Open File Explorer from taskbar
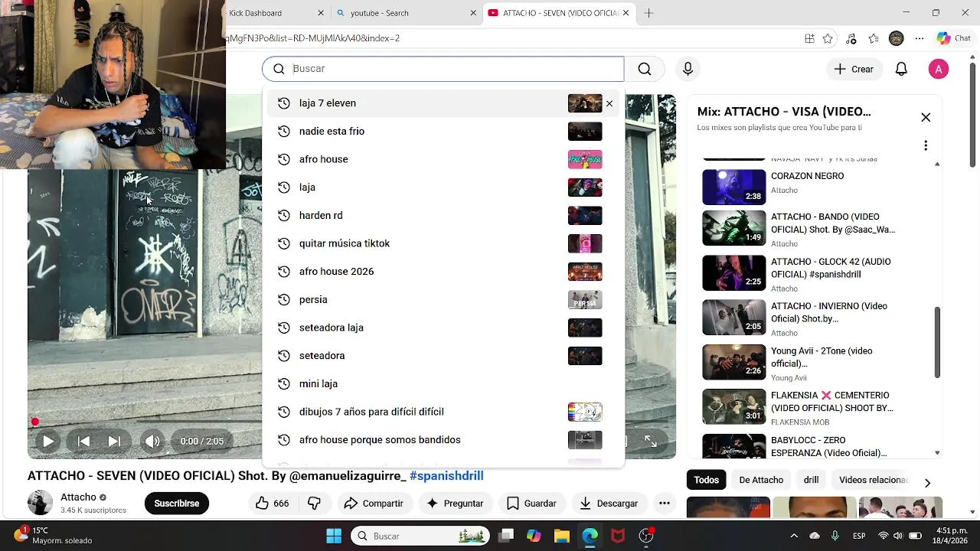980x551 pixels. point(561,536)
